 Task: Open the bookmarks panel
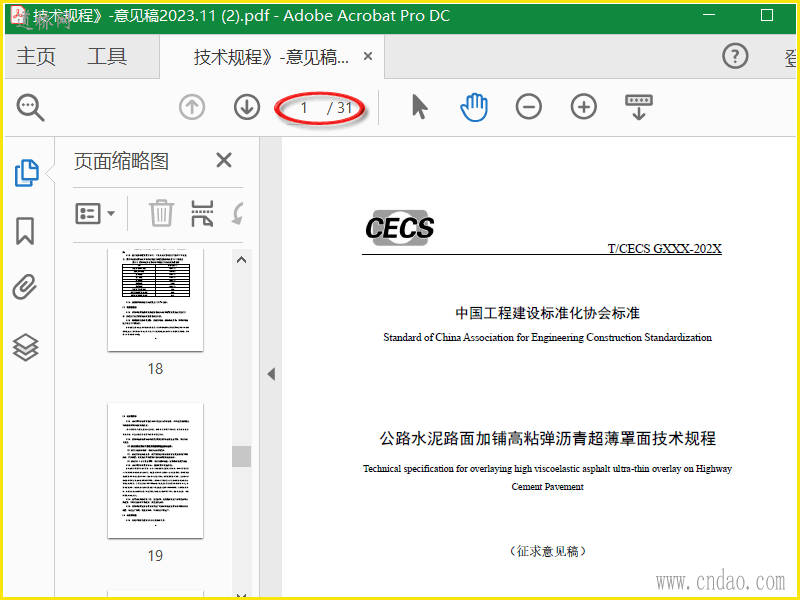tap(25, 231)
